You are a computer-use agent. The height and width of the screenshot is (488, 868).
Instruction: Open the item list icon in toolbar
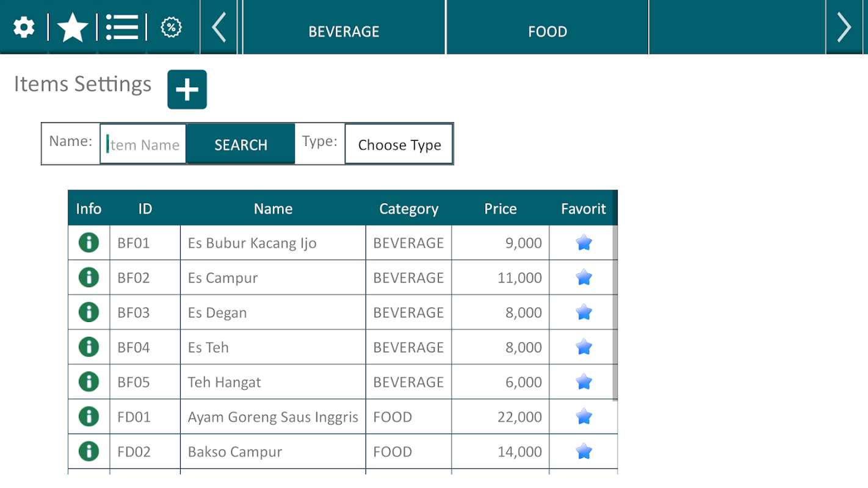pos(121,27)
